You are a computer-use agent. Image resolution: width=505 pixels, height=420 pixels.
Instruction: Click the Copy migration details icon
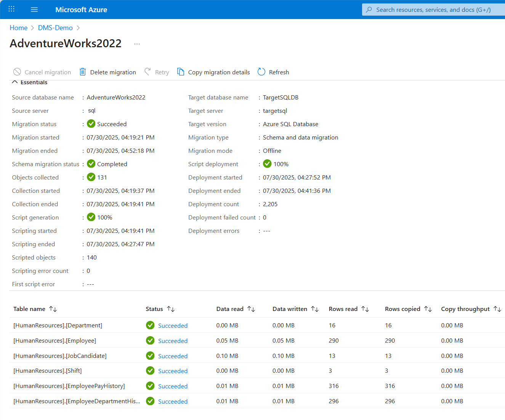pyautogui.click(x=181, y=72)
